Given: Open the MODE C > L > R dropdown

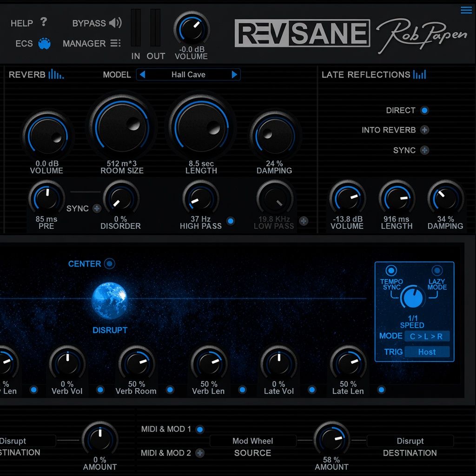Looking at the screenshot, I should pos(427,336).
